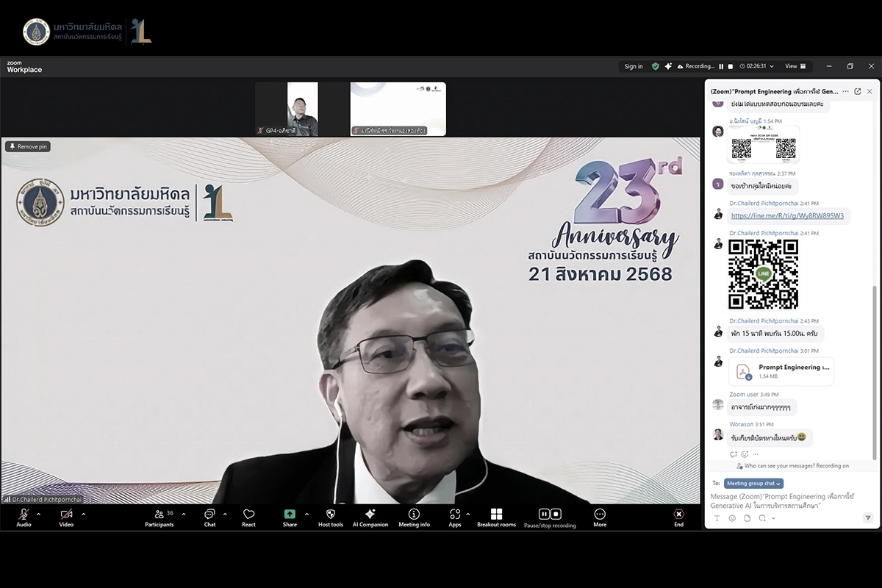This screenshot has width=882, height=588.
Task: Show Meeting info
Action: (414, 514)
